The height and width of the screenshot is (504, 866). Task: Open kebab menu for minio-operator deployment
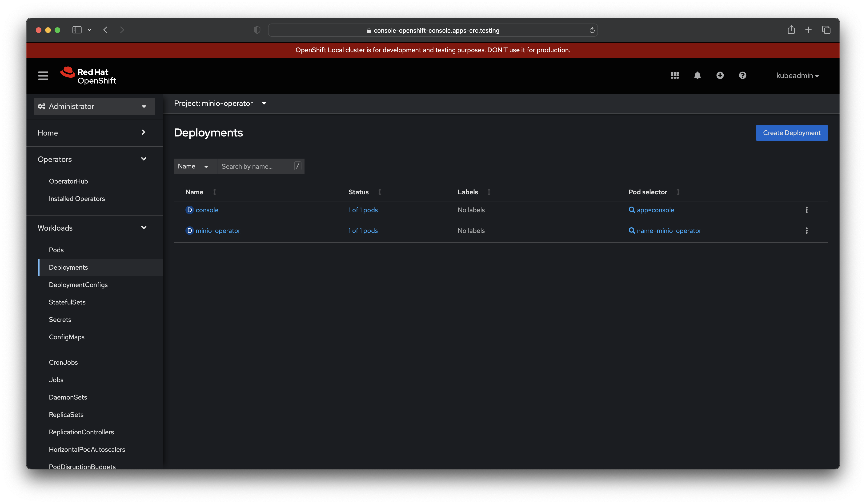pyautogui.click(x=806, y=231)
